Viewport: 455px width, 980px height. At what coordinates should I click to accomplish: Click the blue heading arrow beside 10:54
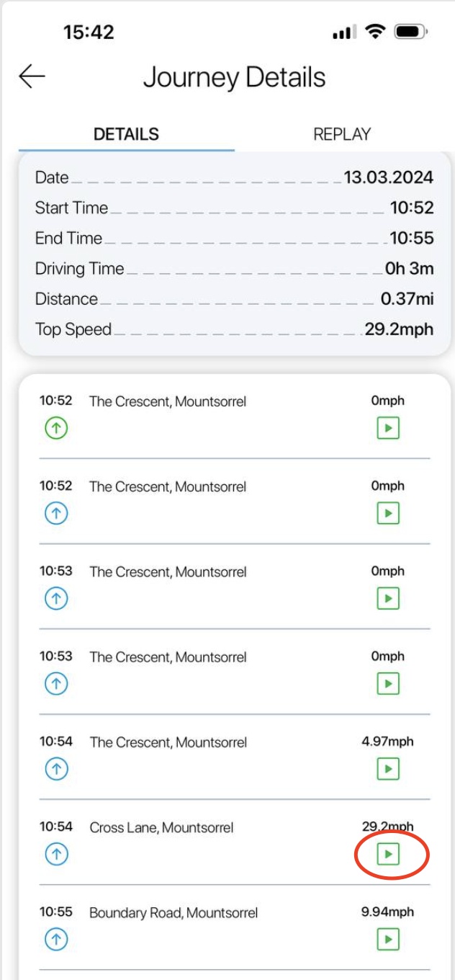[55, 769]
